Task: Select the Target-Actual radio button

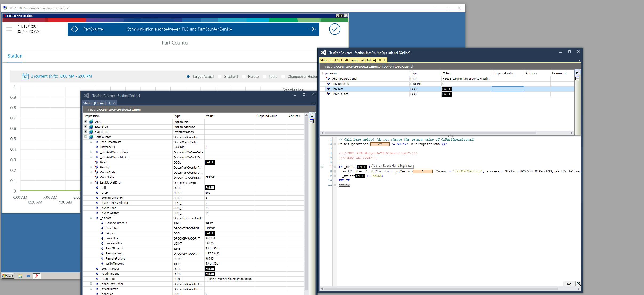Action: [x=188, y=77]
